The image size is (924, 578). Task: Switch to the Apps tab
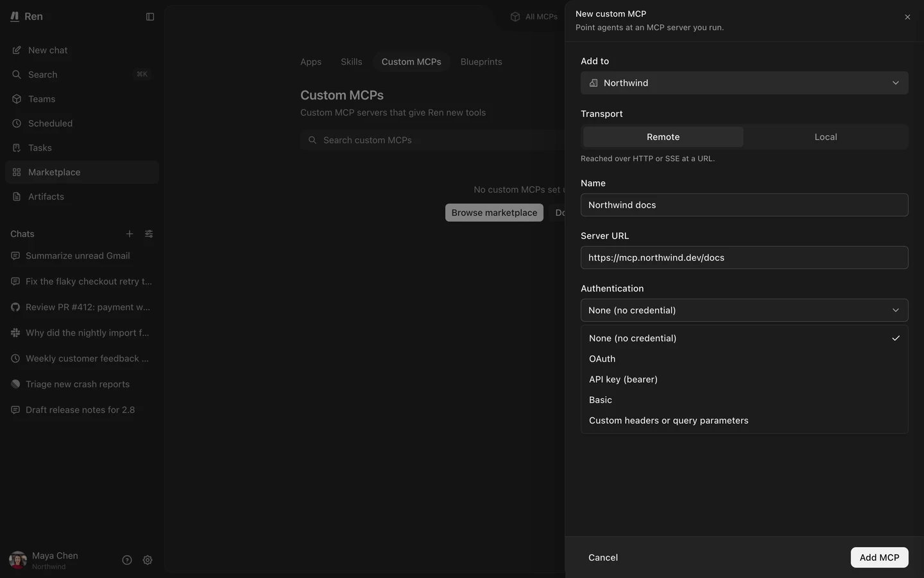pos(311,62)
